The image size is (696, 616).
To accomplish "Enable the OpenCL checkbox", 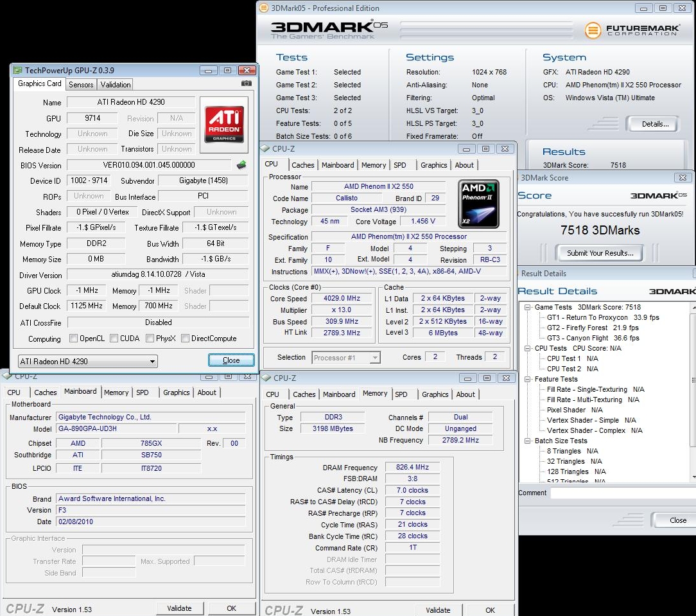I will coord(74,339).
